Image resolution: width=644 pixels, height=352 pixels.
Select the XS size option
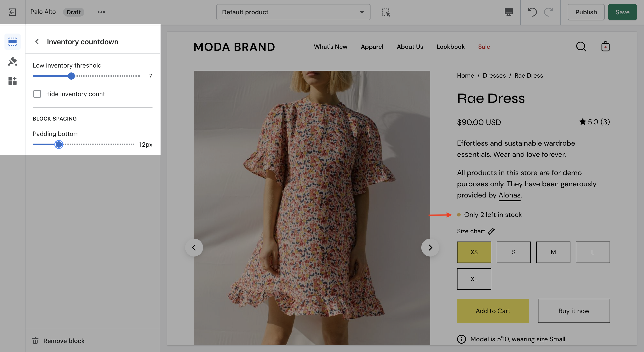click(x=474, y=252)
